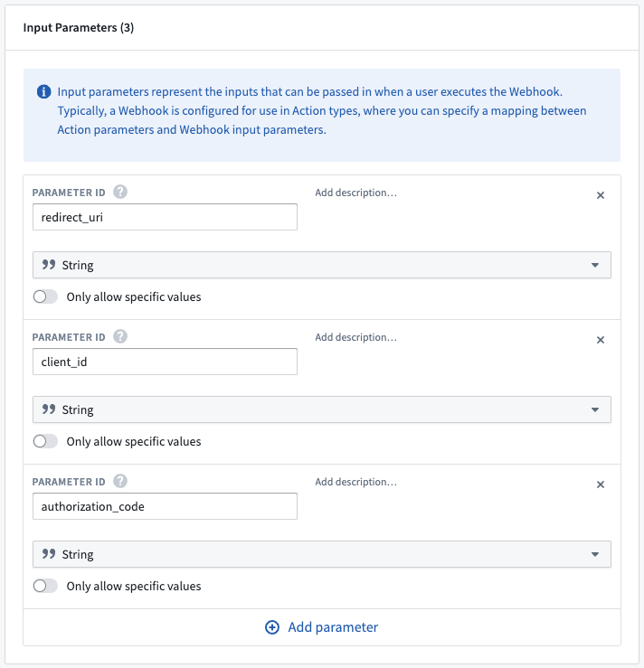Focus the authorization_code parameter ID field
The height and width of the screenshot is (668, 644).
coord(165,506)
